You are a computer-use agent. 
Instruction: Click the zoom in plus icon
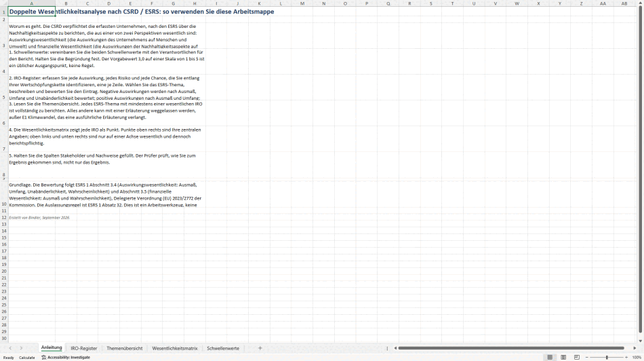coord(626,358)
